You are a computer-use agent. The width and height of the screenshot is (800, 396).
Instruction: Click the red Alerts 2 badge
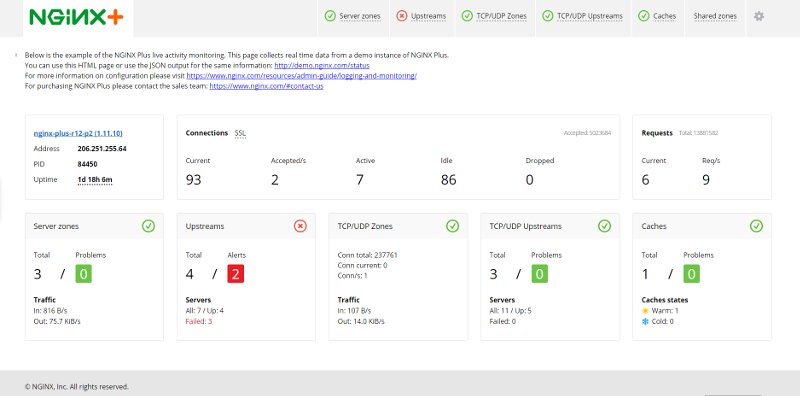pyautogui.click(x=236, y=274)
